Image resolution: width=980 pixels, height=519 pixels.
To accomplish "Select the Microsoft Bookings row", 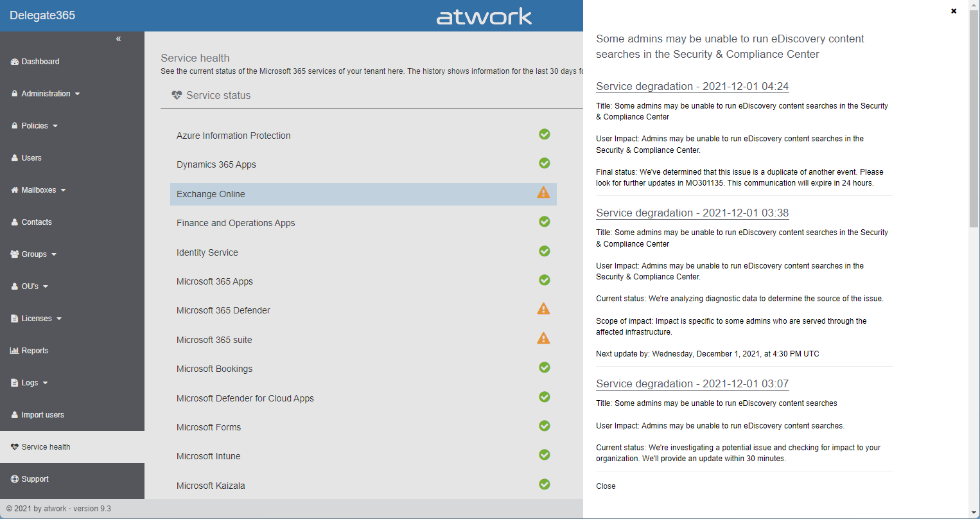I will click(363, 369).
